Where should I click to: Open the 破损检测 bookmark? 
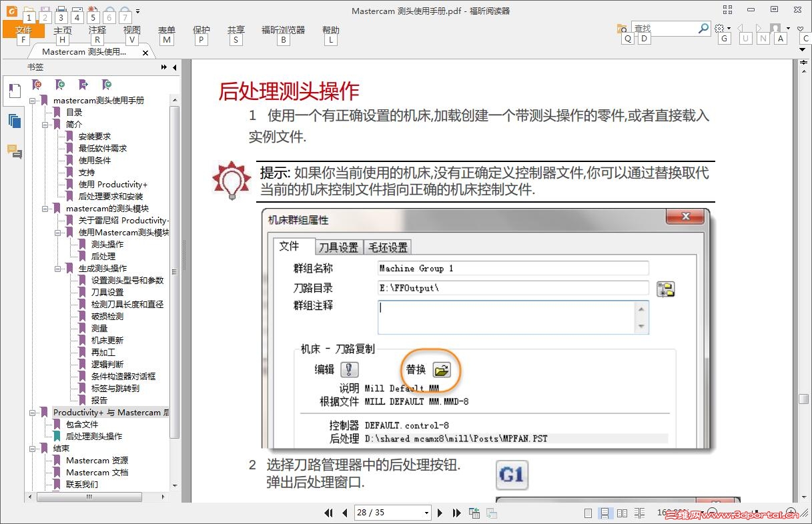point(107,317)
